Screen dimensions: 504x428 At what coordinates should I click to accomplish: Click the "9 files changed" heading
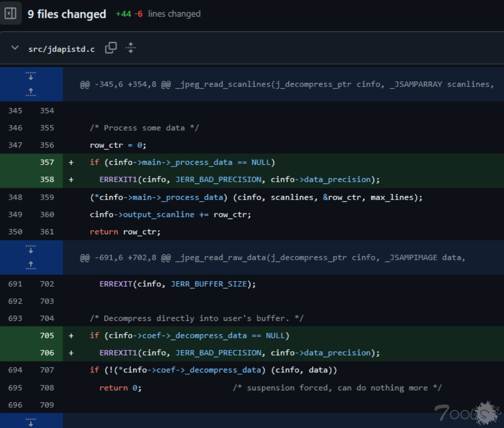(67, 14)
